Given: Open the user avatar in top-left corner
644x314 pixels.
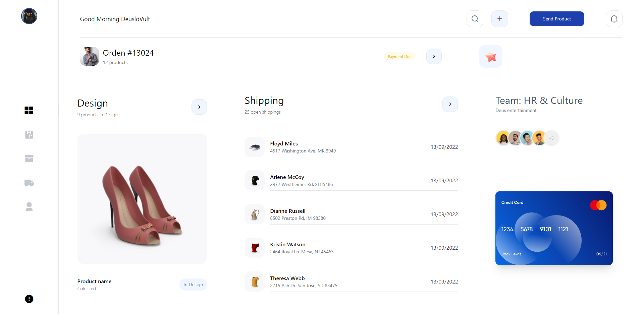Looking at the screenshot, I should tap(29, 16).
